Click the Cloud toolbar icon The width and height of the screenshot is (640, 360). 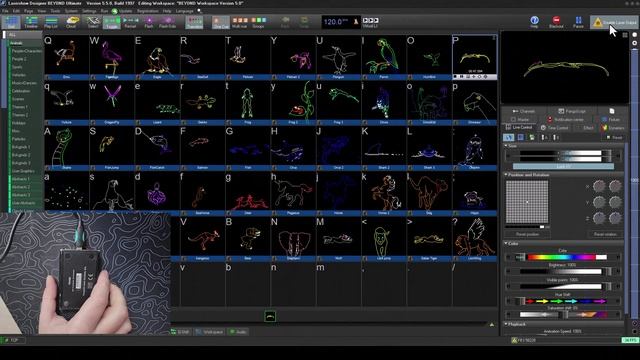click(71, 22)
